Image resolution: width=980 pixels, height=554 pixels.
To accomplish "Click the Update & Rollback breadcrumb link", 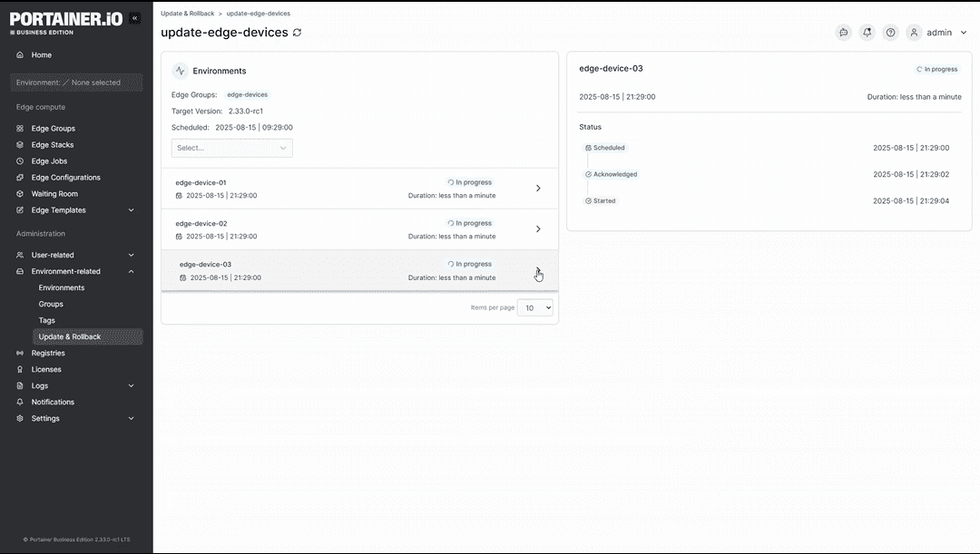I will coord(188,13).
